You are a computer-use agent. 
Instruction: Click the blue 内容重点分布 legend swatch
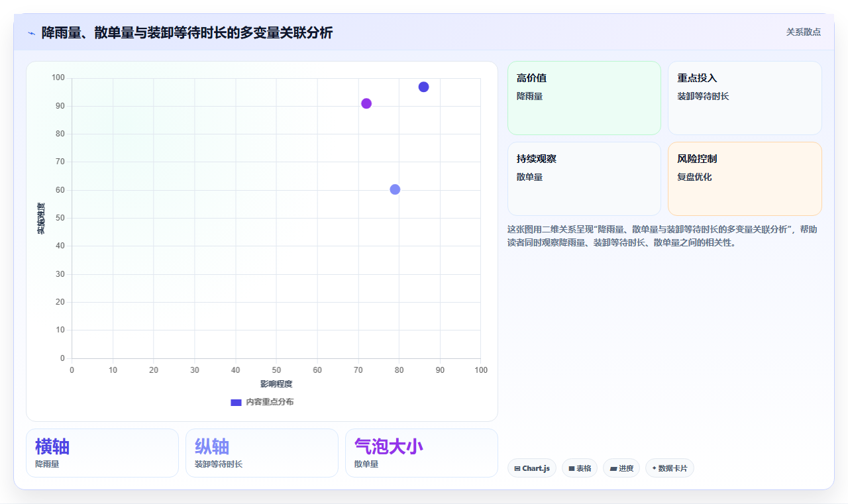click(x=236, y=402)
